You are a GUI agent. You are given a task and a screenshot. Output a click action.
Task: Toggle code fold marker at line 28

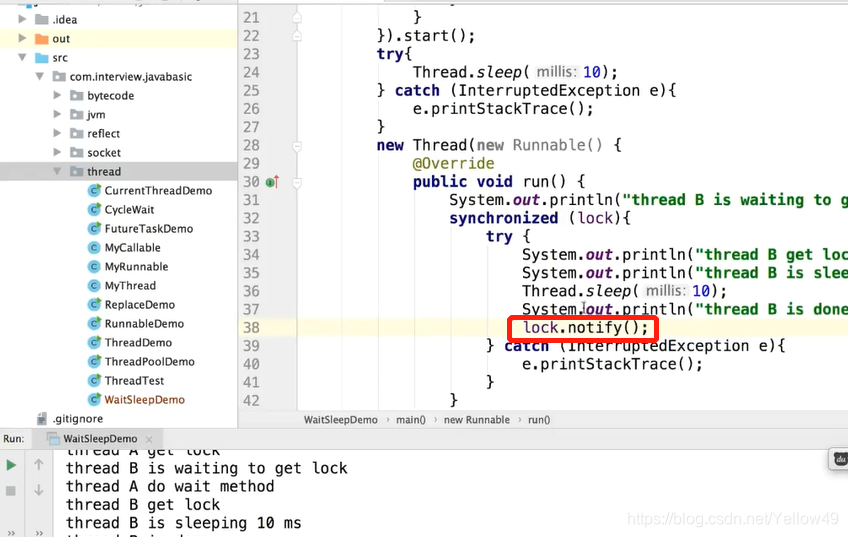coord(297,146)
